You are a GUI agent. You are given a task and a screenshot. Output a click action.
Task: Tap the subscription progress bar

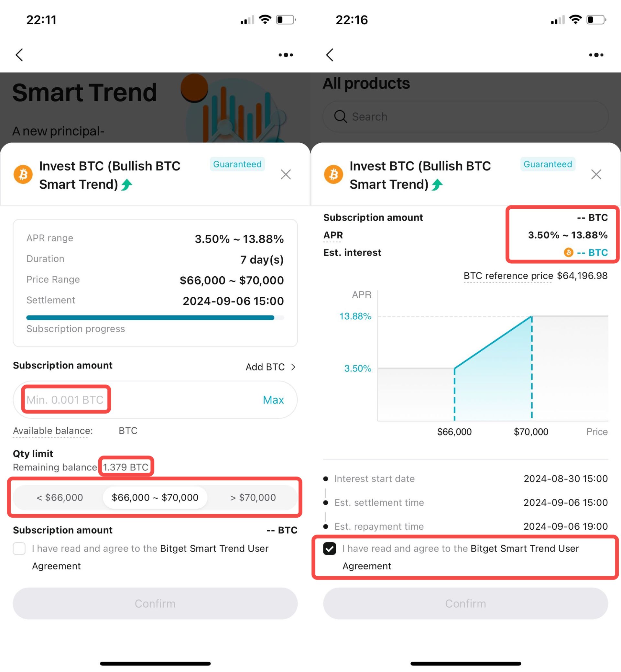155,318
